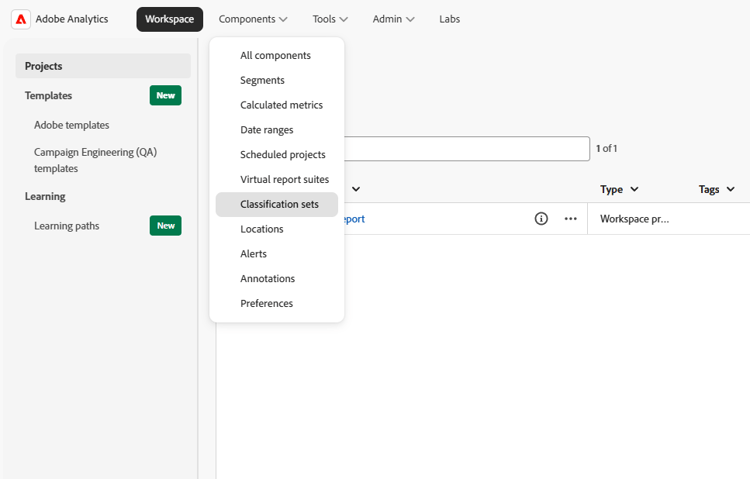The width and height of the screenshot is (750, 479).
Task: Open the Name column sort chevron
Action: click(356, 189)
